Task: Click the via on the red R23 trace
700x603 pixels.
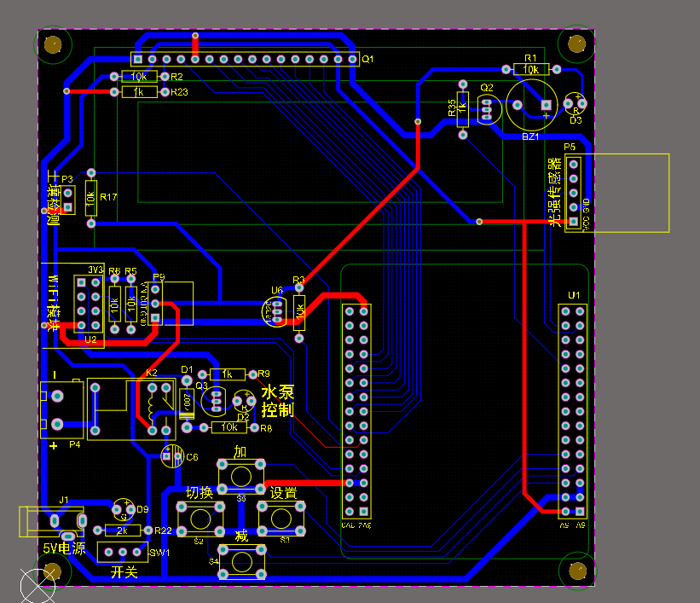Action: [67, 91]
